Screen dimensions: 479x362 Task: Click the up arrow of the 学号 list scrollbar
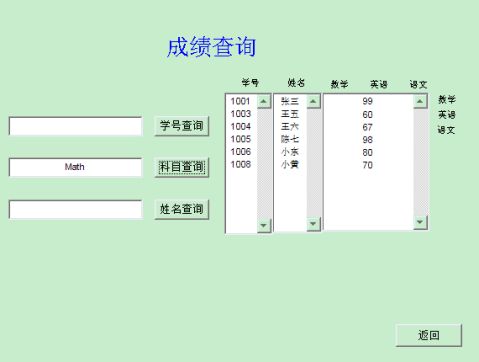point(264,101)
